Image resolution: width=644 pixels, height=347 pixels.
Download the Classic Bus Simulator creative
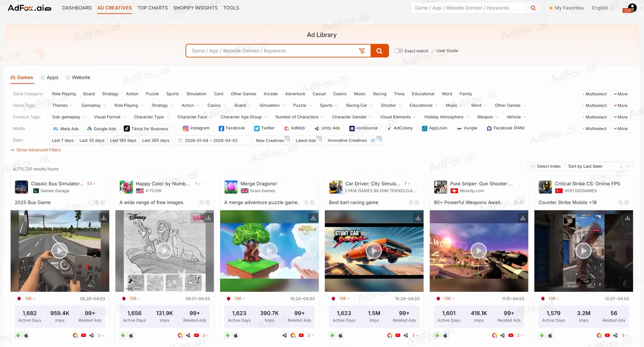click(x=104, y=218)
